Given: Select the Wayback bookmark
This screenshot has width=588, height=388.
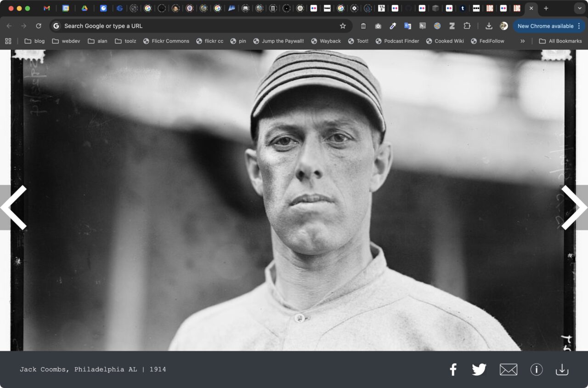Looking at the screenshot, I should click(327, 41).
